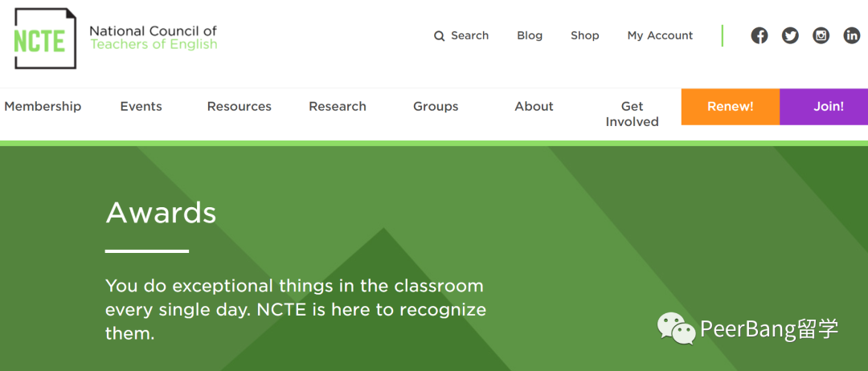Click the purple Join! button
This screenshot has height=371, width=868.
point(824,107)
